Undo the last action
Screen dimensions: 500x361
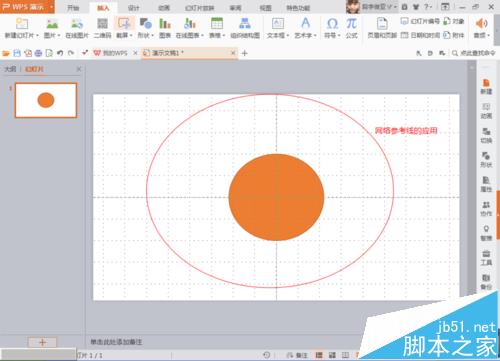[x=60, y=53]
